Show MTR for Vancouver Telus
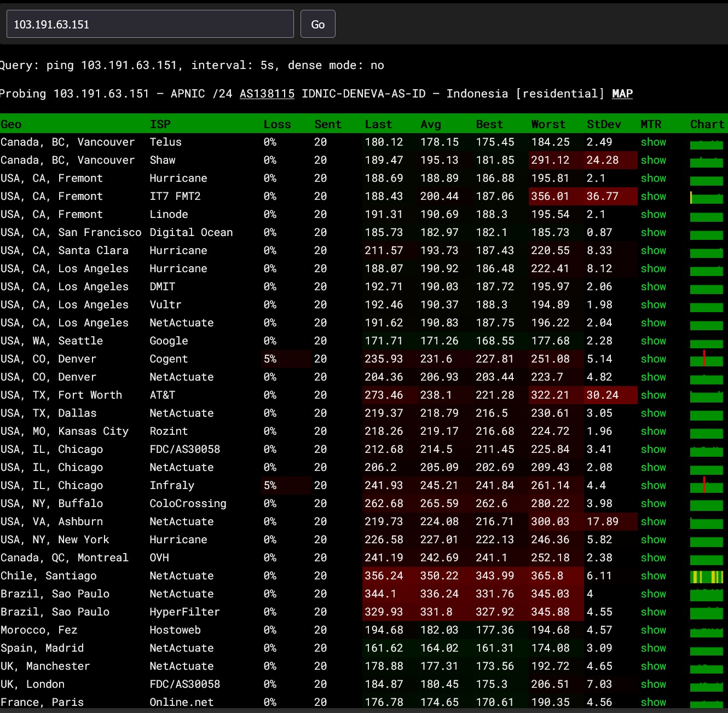 coord(654,142)
